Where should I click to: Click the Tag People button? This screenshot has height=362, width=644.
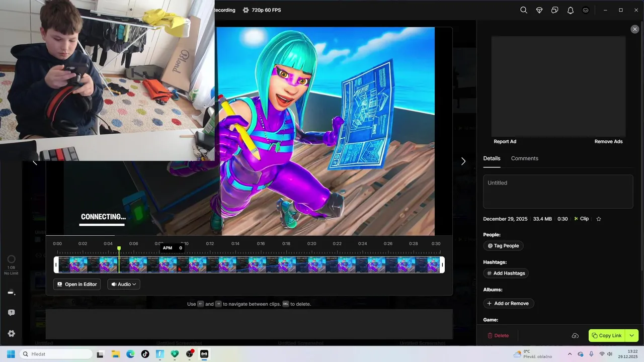(x=503, y=246)
